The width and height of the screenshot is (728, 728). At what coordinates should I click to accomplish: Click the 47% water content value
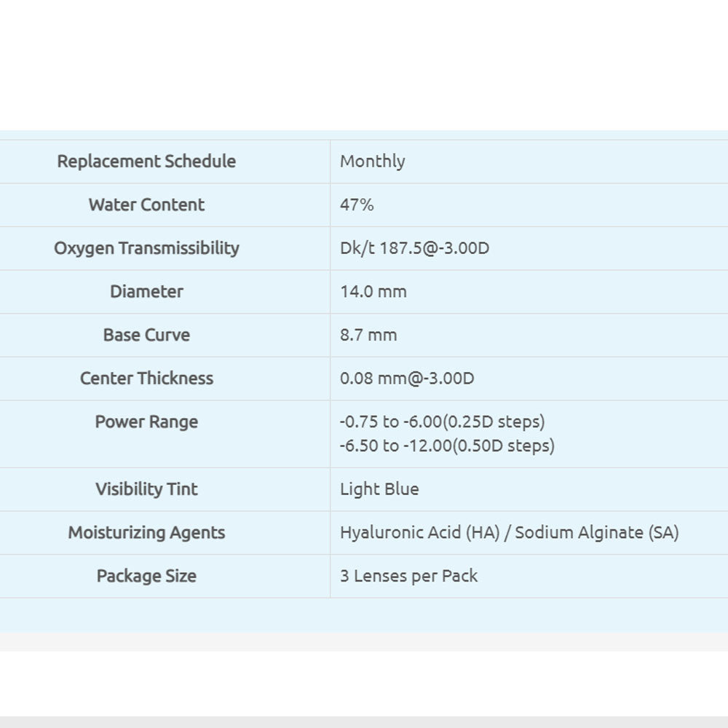[x=357, y=205]
